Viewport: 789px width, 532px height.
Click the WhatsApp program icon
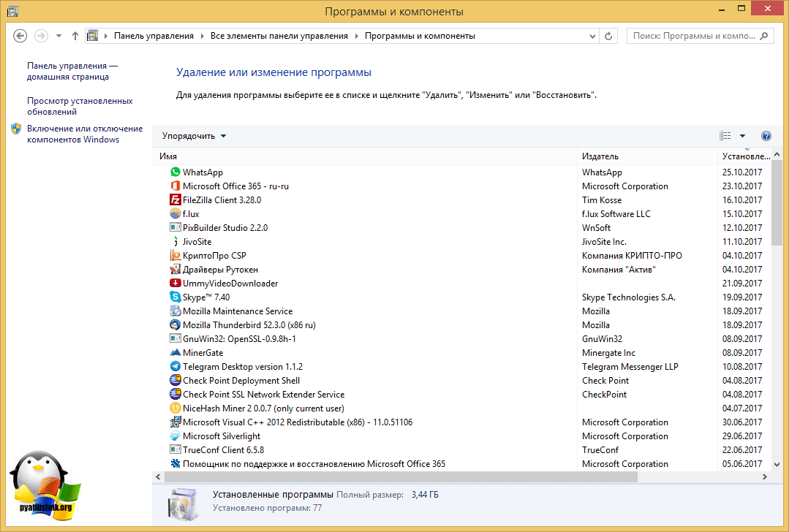click(175, 172)
